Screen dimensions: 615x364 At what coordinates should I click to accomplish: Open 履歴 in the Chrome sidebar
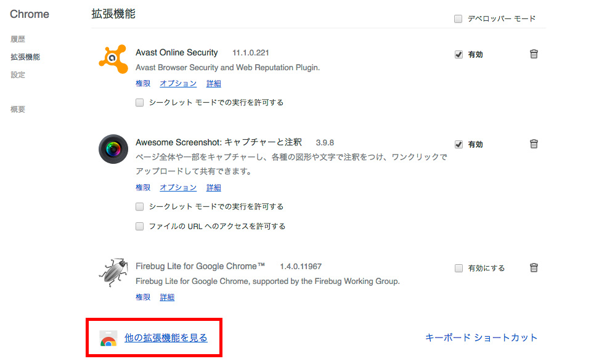tap(18, 39)
